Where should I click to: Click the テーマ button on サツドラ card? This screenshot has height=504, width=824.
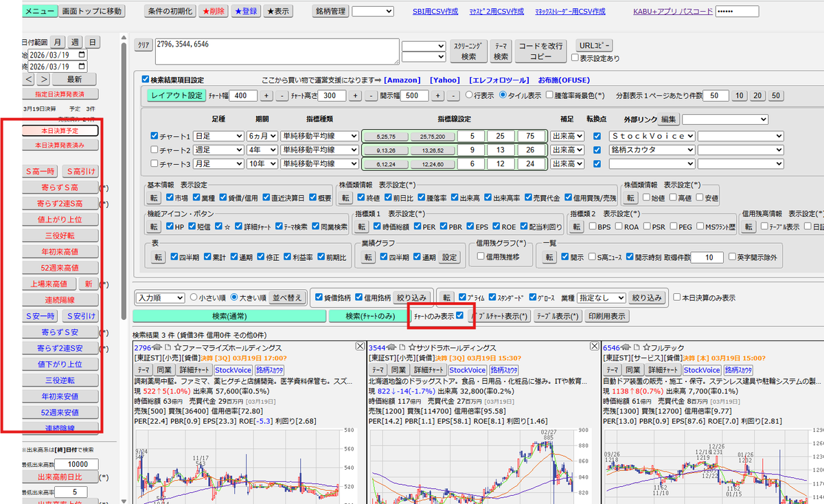pyautogui.click(x=378, y=370)
